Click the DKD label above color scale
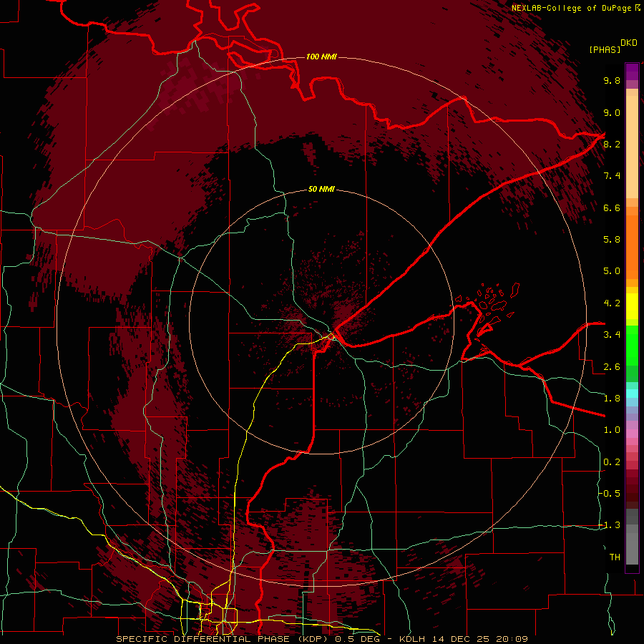This screenshot has width=644, height=644. coord(629,43)
